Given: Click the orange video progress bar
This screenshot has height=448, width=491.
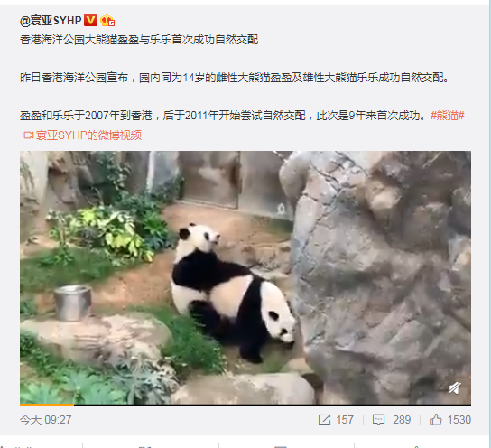Looking at the screenshot, I should click(x=47, y=405).
